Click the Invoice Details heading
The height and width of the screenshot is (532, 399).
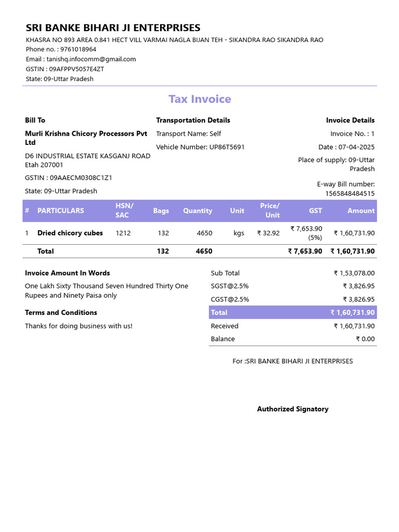coord(350,120)
